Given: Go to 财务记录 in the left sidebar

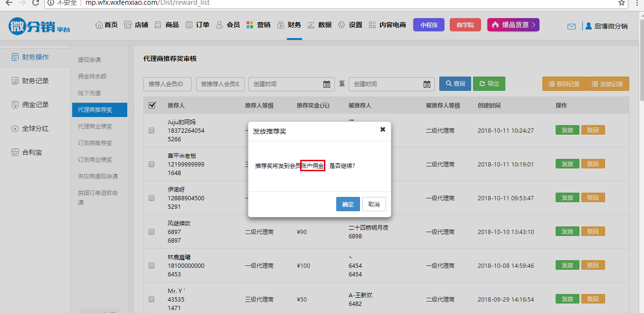Looking at the screenshot, I should click(35, 81).
